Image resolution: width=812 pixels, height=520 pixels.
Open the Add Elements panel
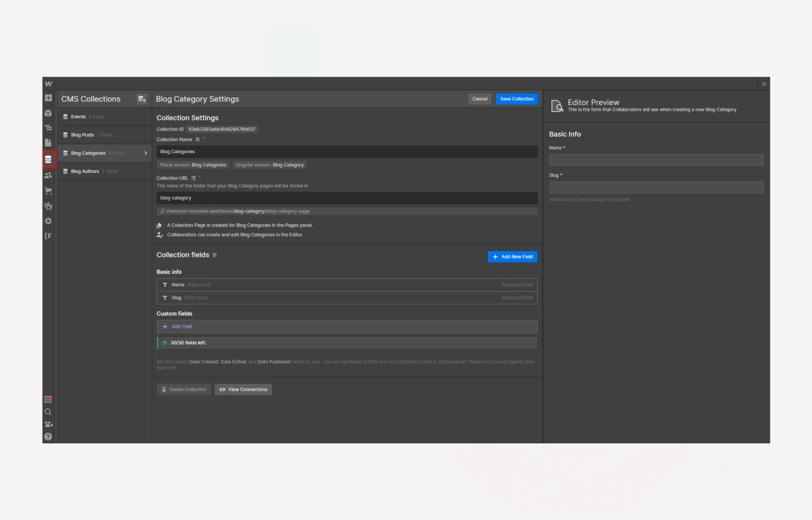48,98
